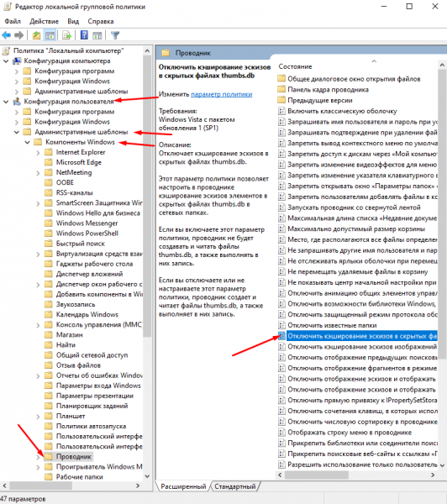Click the OOBE folder icon in tree

(49, 182)
